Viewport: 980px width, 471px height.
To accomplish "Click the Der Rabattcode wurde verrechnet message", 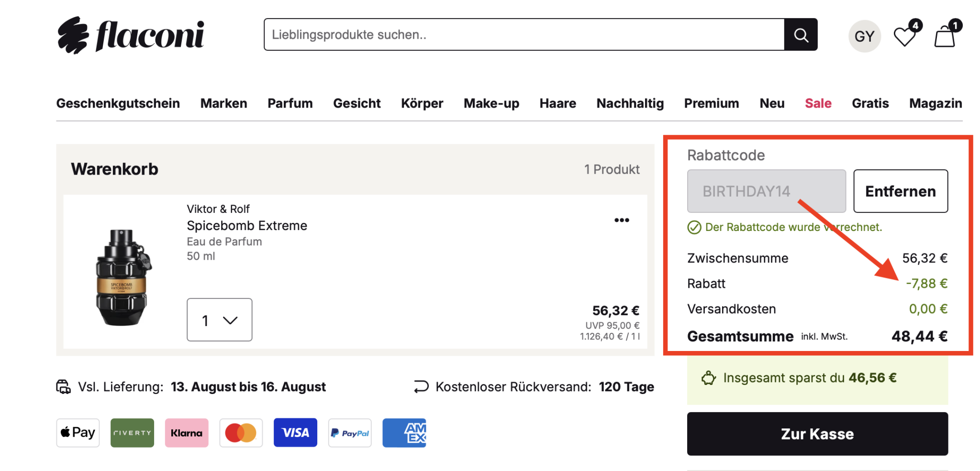I will tap(793, 227).
